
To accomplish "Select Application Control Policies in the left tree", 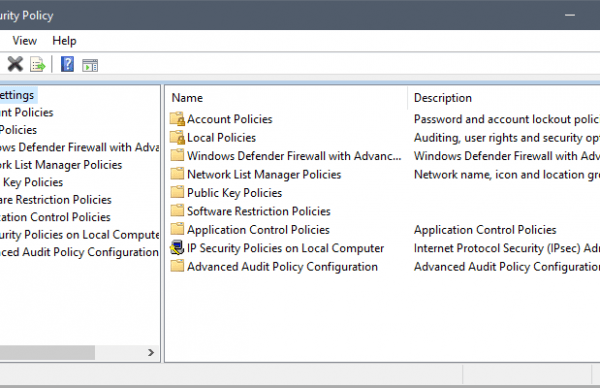I will click(55, 217).
